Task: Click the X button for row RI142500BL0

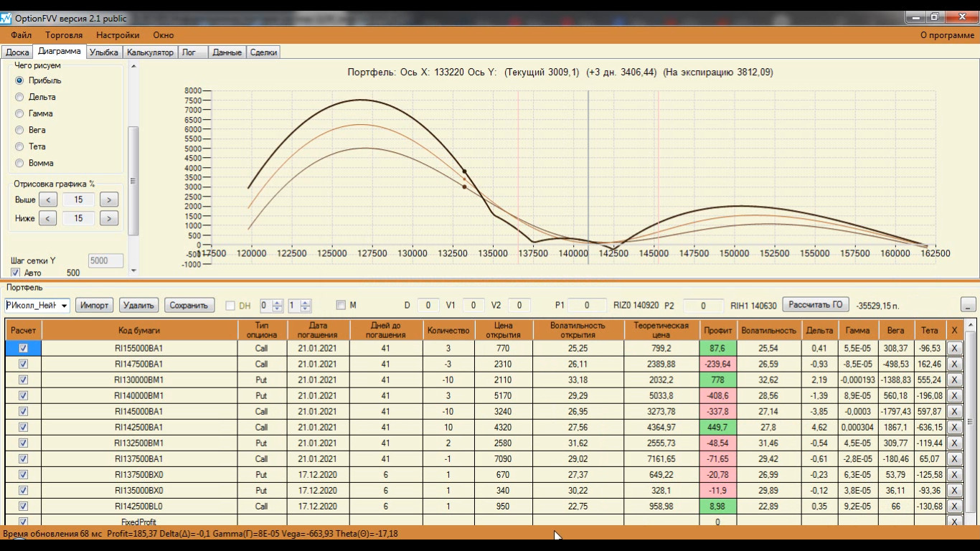Action: coord(954,506)
